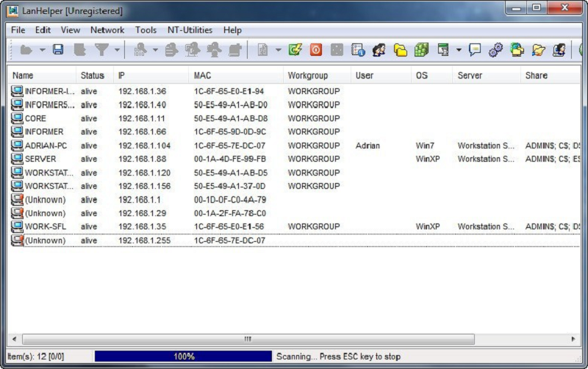
Task: Open the dropdown arrow beside the filter icon
Action: (117, 50)
